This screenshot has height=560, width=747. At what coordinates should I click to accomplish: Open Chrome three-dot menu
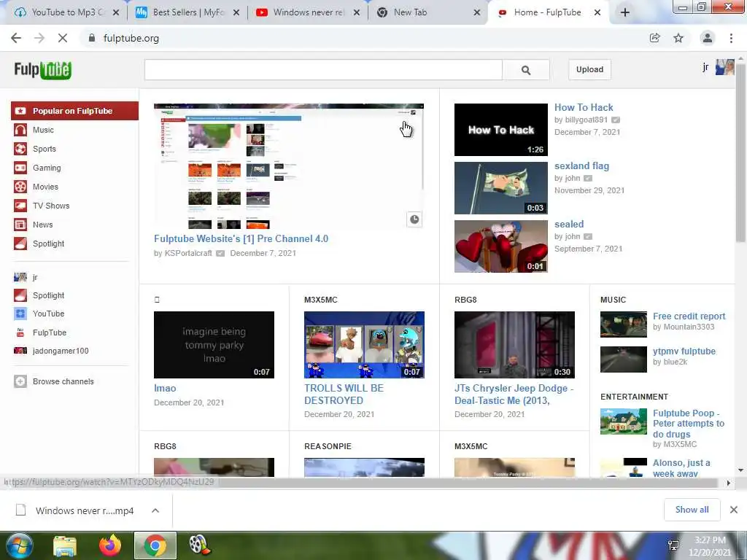click(x=731, y=38)
